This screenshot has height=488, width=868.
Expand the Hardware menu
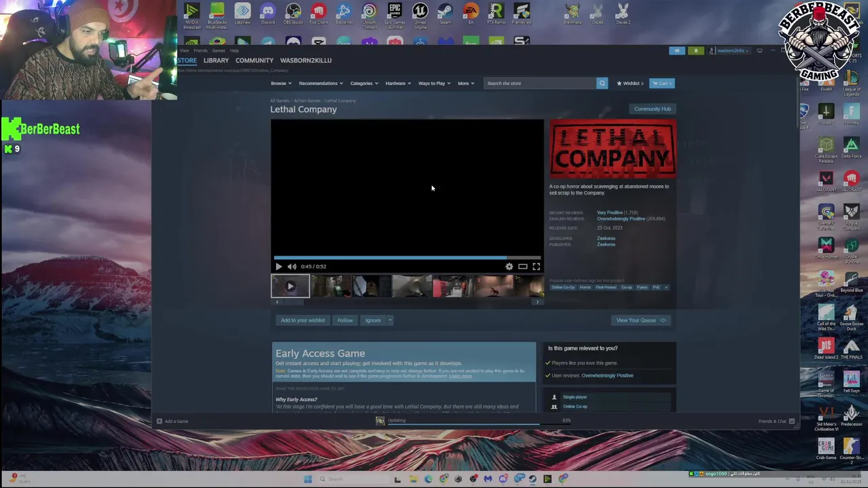(398, 83)
